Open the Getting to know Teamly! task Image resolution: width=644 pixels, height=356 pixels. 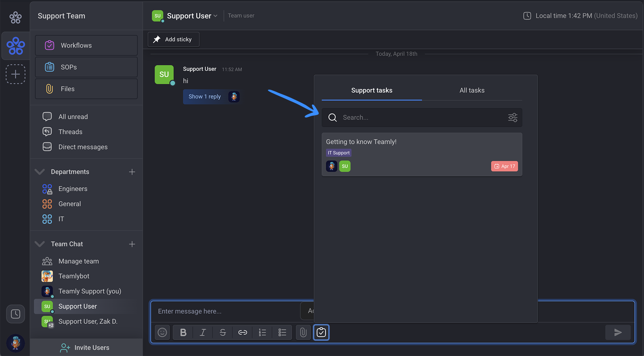click(x=422, y=154)
